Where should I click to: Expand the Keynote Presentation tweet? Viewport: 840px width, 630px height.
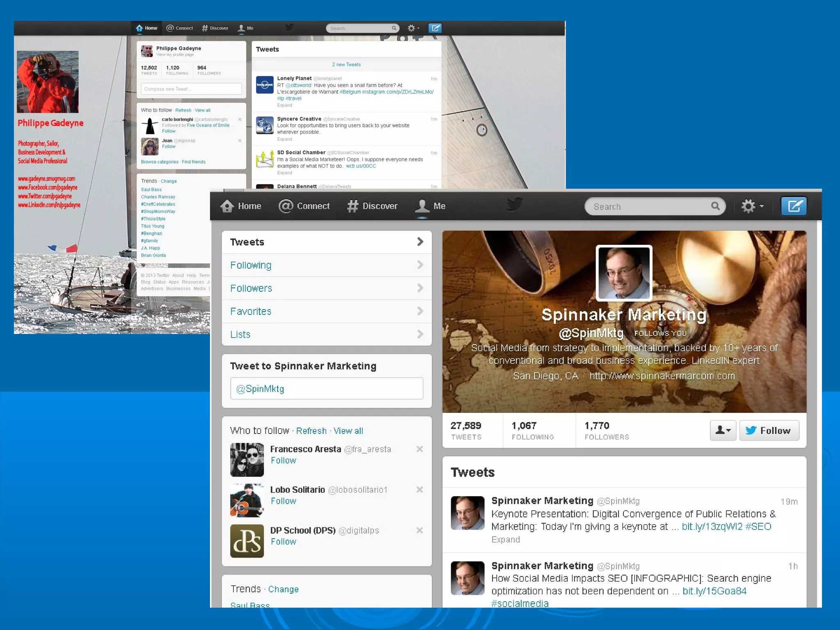coord(505,539)
